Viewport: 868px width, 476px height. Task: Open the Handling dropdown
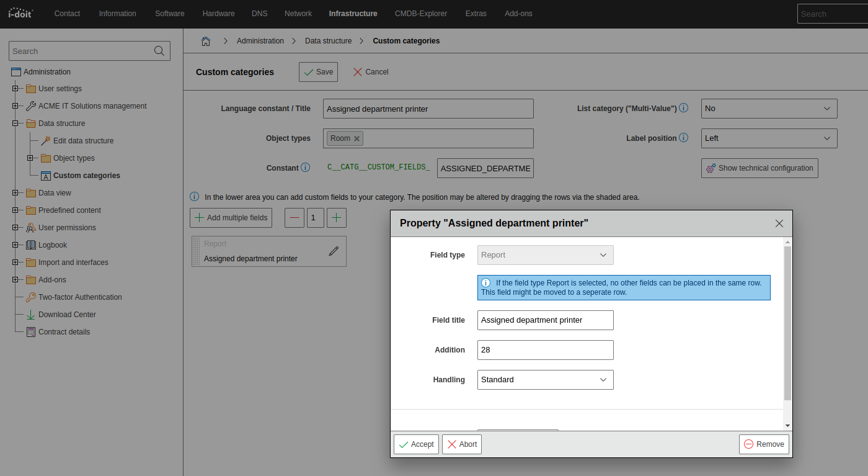click(545, 380)
